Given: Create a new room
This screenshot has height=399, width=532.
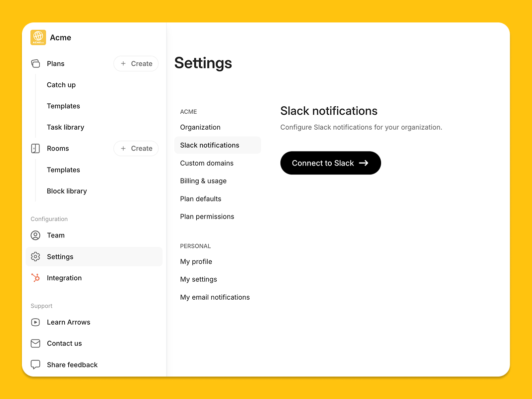Looking at the screenshot, I should click(x=136, y=149).
